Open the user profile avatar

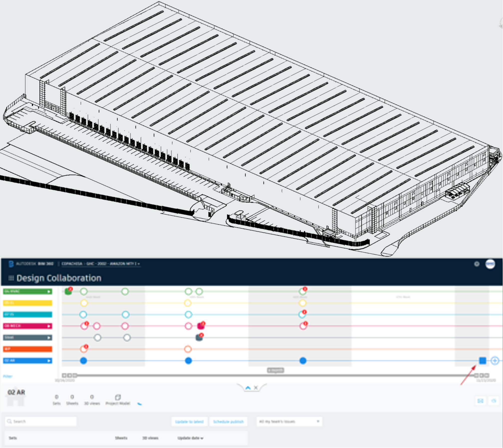tap(490, 264)
